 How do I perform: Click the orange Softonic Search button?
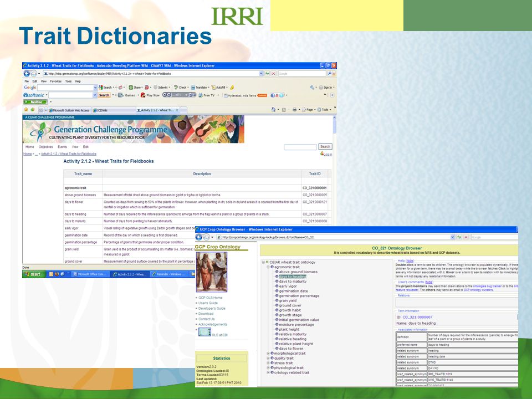104,95
